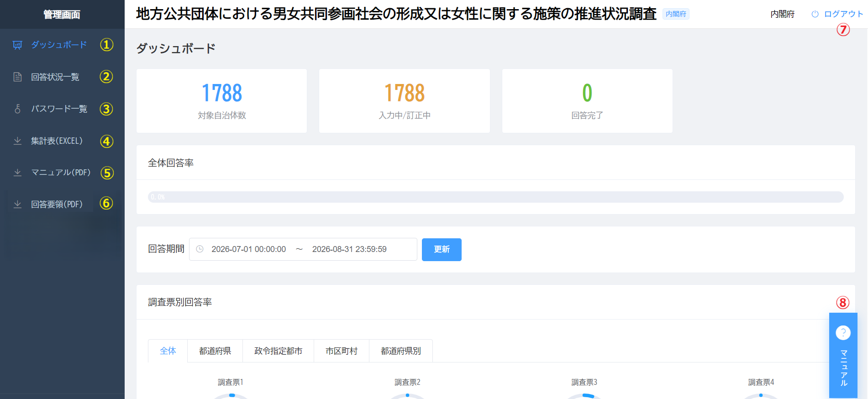Click the ダッシュボード page heading

176,48
